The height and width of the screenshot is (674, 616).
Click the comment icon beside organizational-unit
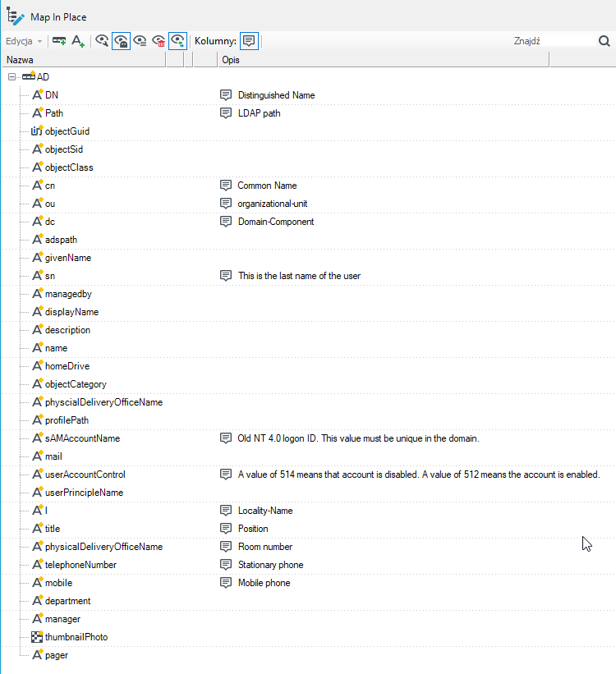click(x=226, y=204)
